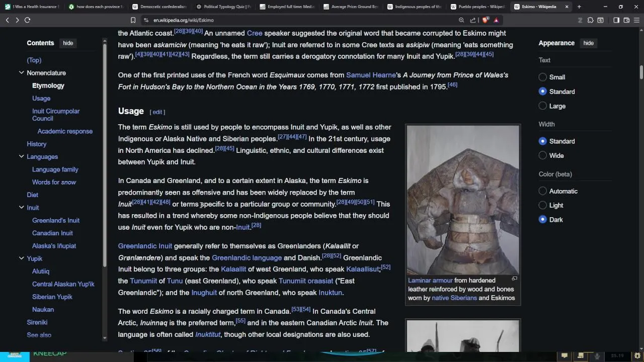The width and height of the screenshot is (644, 362).
Task: Click the zoom magnifier icon in address bar
Action: 461,20
